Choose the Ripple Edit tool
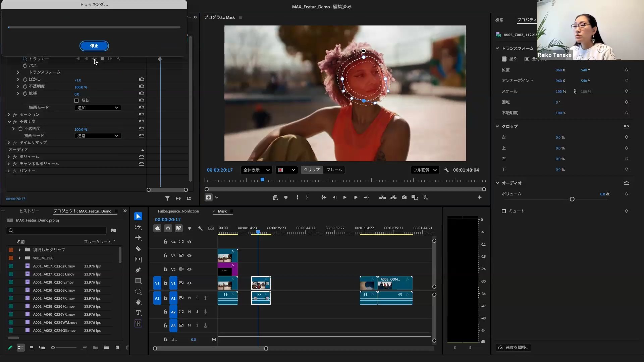The image size is (644, 362). point(138,238)
